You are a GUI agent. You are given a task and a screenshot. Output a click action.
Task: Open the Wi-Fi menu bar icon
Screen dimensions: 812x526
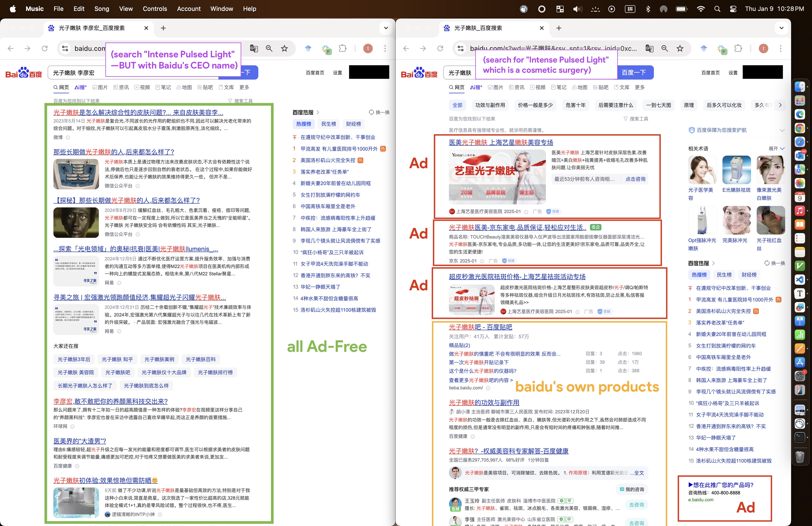pyautogui.click(x=701, y=9)
